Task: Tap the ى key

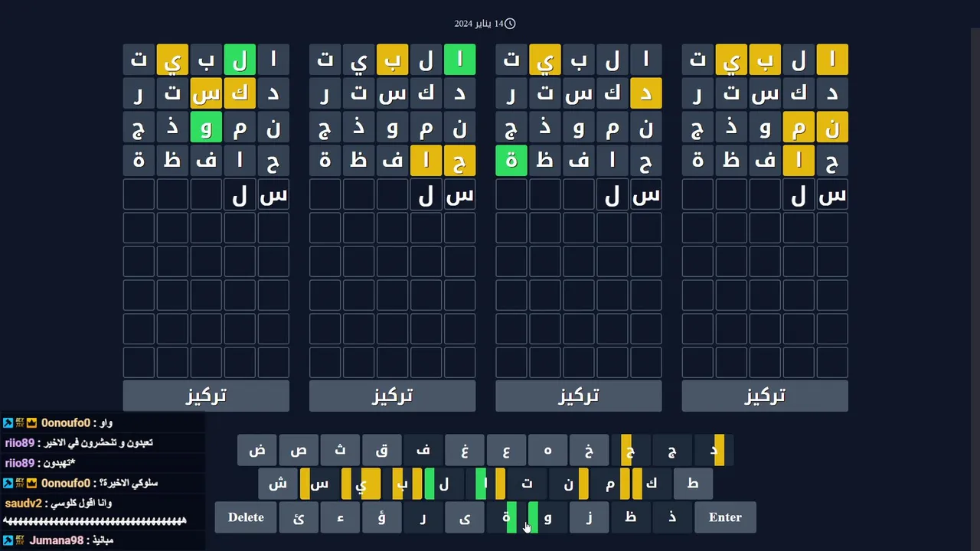Action: [x=464, y=517]
